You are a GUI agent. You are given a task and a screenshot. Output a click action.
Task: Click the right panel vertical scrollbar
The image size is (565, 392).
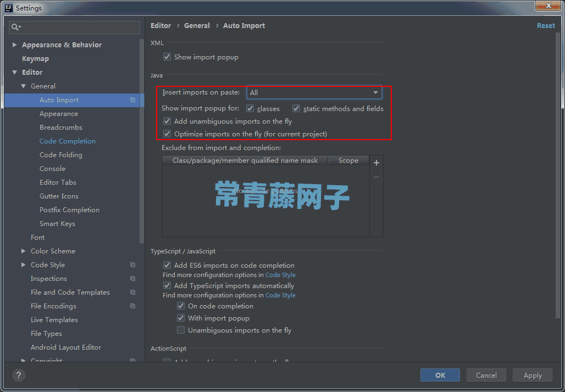(558, 175)
